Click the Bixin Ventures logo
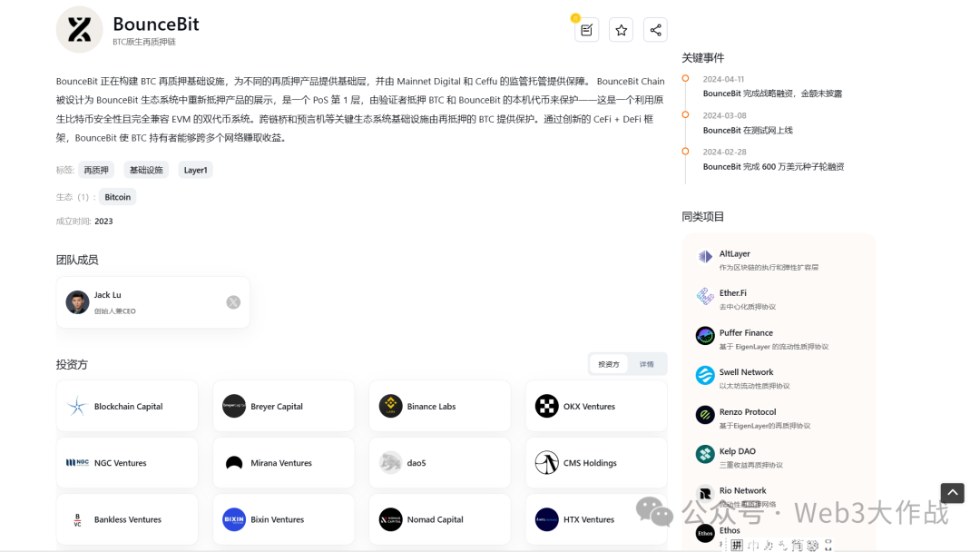Screen dimensions: 980x552 pyautogui.click(x=234, y=519)
